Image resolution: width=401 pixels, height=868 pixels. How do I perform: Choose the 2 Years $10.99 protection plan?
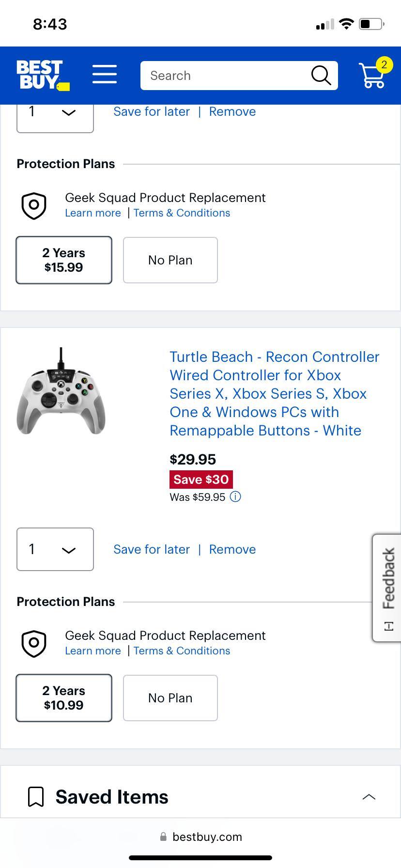point(63,697)
